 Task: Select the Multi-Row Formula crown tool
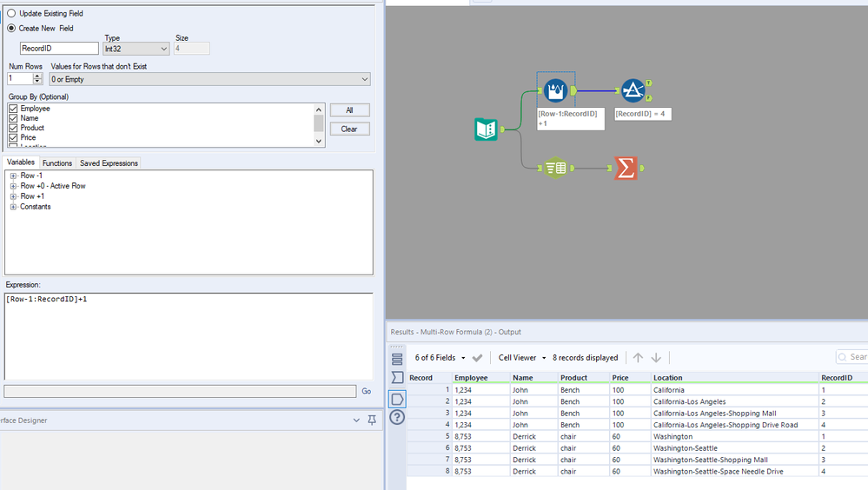click(556, 90)
